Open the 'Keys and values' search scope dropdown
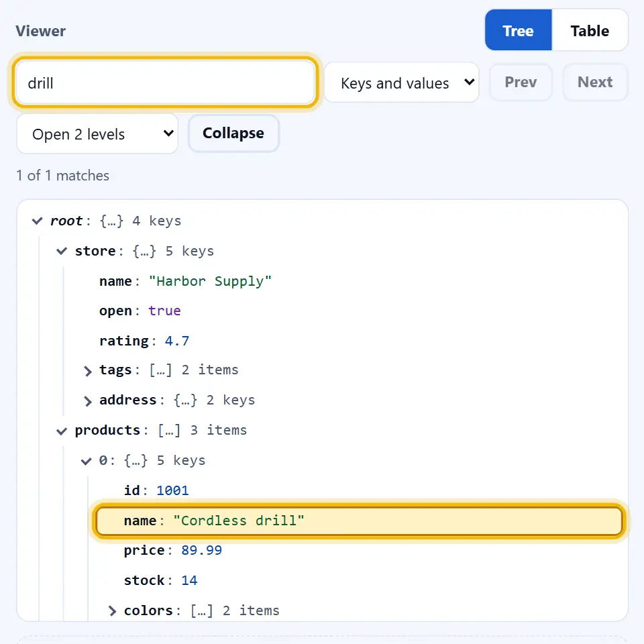644x644 pixels. click(401, 83)
